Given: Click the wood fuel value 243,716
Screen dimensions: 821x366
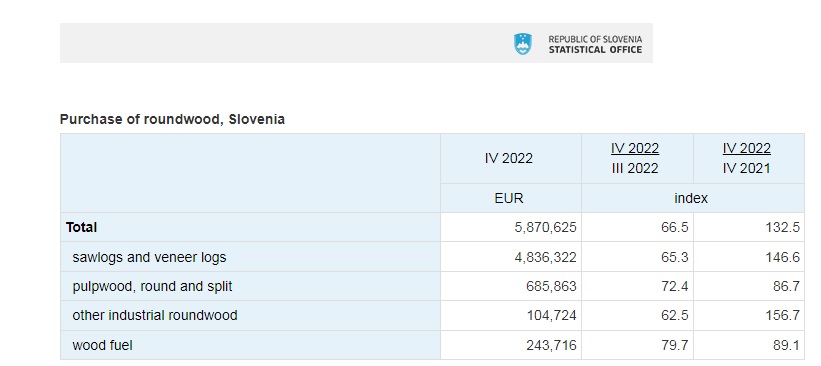Looking at the screenshot, I should (x=551, y=345).
